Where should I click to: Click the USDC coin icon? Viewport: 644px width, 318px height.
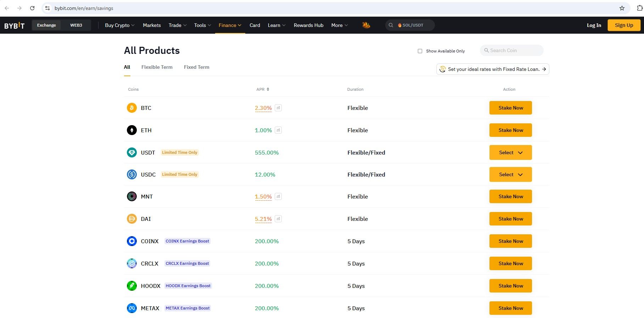(x=132, y=174)
